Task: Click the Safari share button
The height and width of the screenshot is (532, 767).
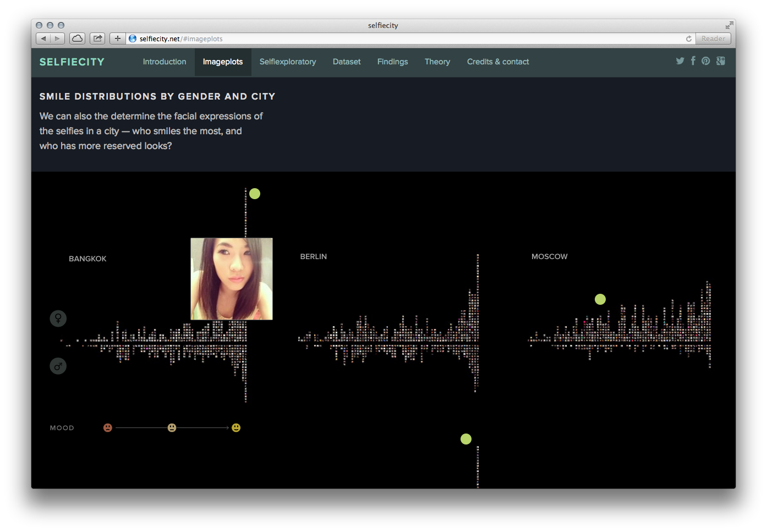Action: click(x=97, y=39)
